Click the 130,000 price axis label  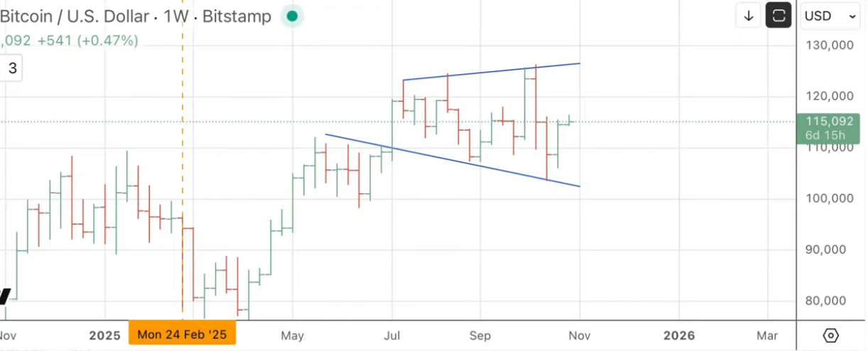click(829, 45)
